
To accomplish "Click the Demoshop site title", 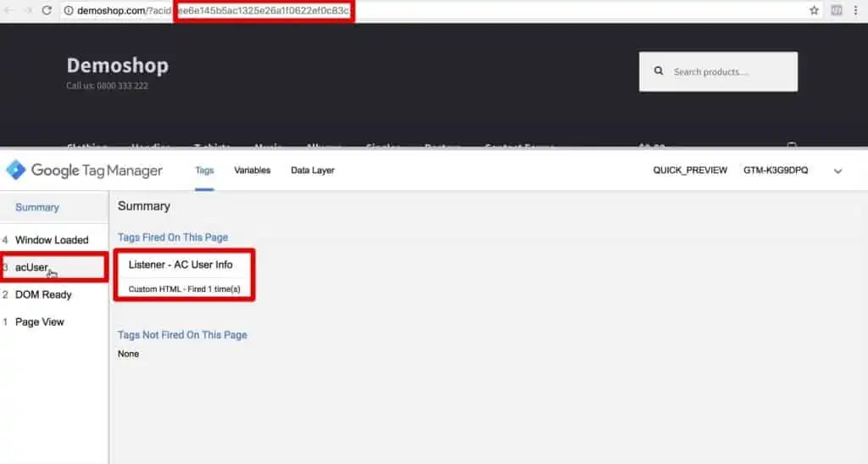I will [x=117, y=65].
